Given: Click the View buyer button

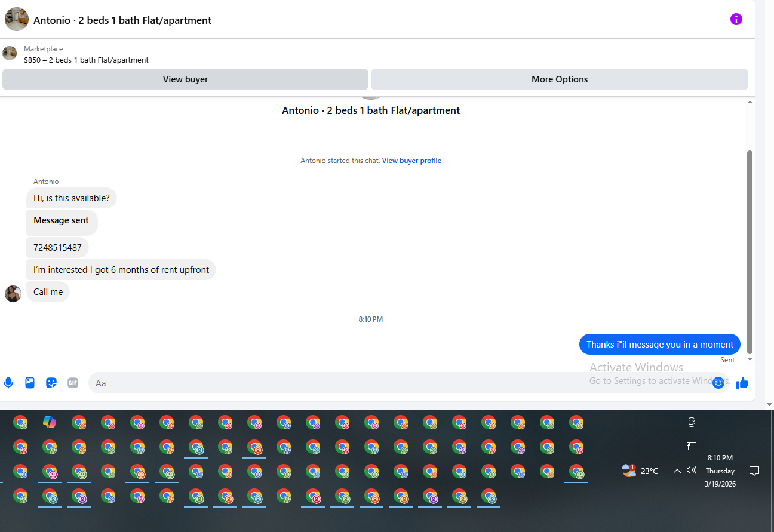Looking at the screenshot, I should pyautogui.click(x=185, y=79).
